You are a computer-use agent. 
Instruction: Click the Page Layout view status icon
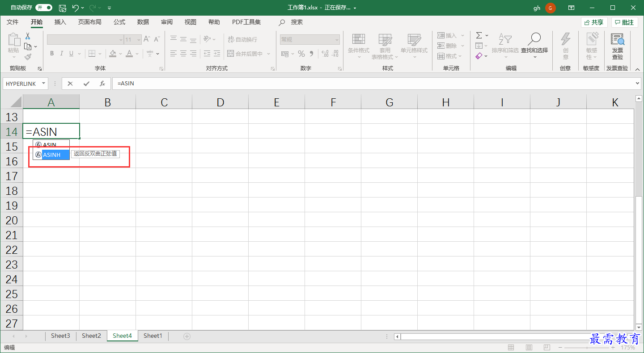tap(529, 347)
